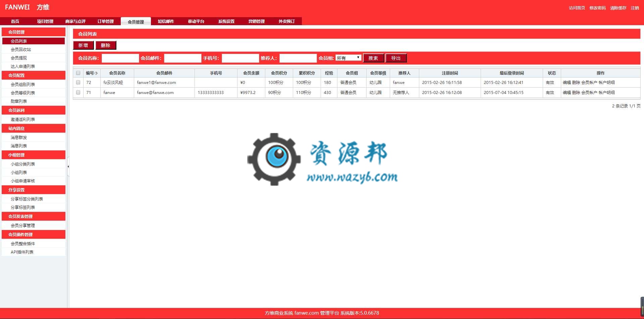
Task: Select the 会员管理 tab
Action: click(x=136, y=21)
